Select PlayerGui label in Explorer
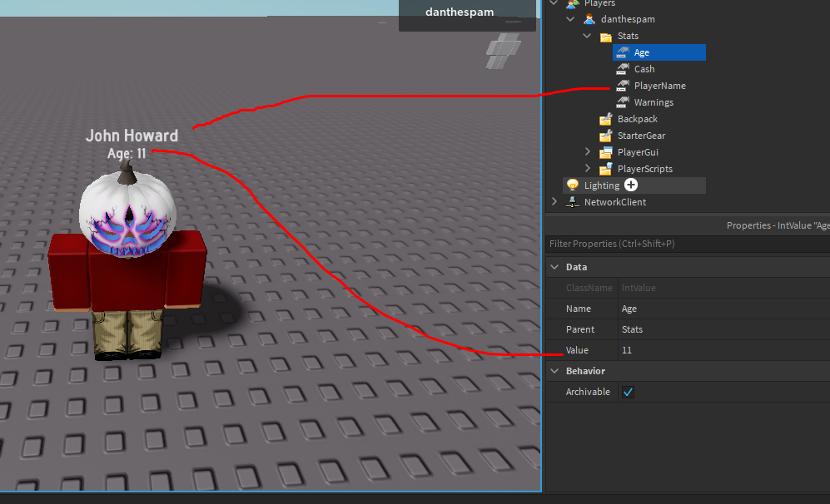Screen dimensions: 830x504 pos(638,152)
